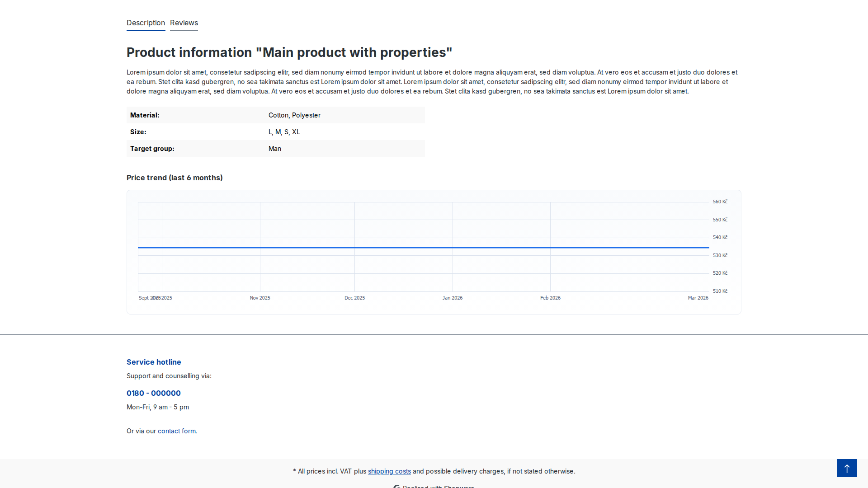Viewport: 868px width, 488px height.
Task: Click the 'Service hotline' heading
Action: [153, 362]
